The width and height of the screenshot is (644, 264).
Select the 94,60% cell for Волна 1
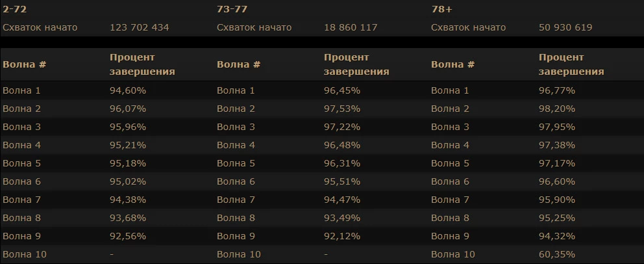(x=128, y=90)
